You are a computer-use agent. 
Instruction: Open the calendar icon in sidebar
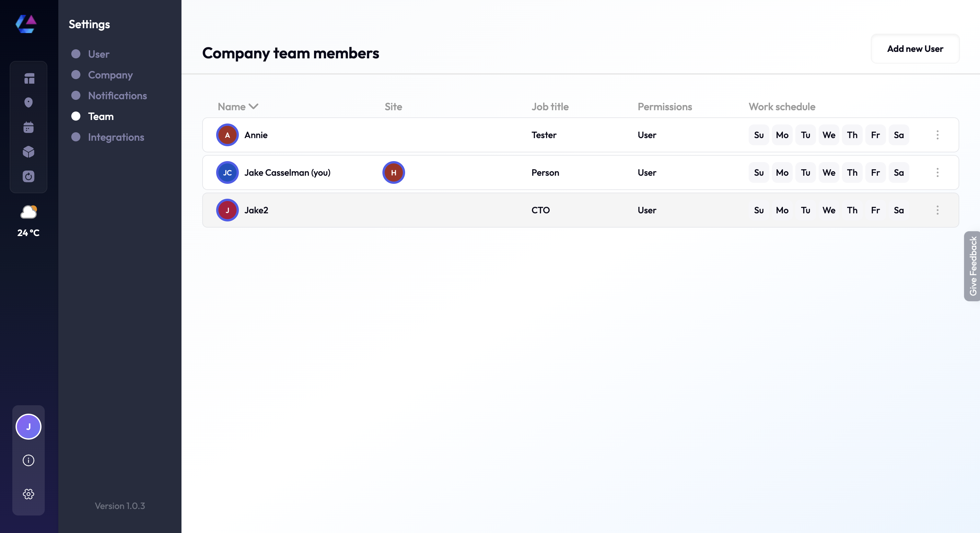[29, 127]
